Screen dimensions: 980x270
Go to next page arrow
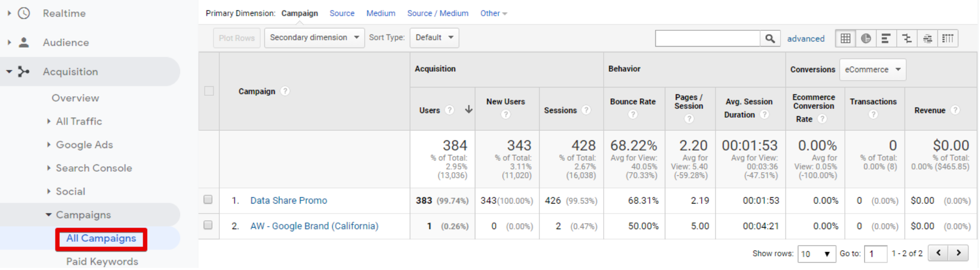click(959, 253)
